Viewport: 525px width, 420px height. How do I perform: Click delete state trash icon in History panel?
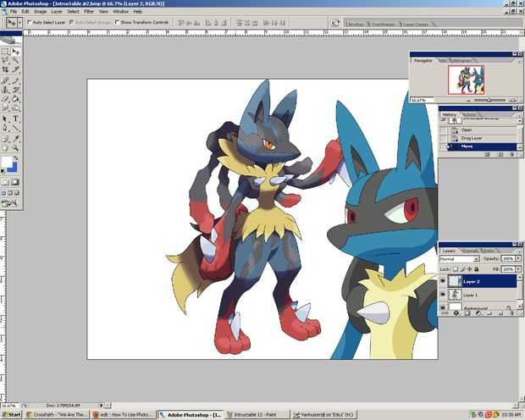pos(511,154)
